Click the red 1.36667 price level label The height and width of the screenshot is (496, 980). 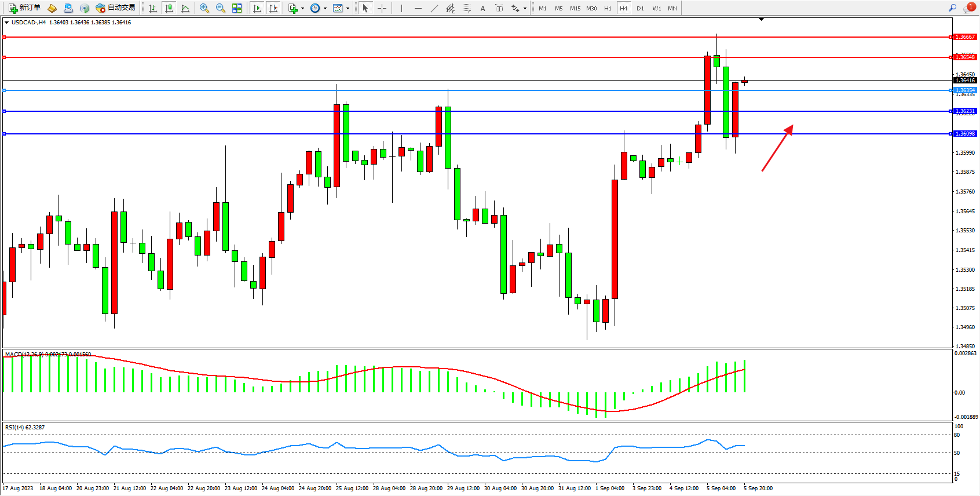coord(965,37)
